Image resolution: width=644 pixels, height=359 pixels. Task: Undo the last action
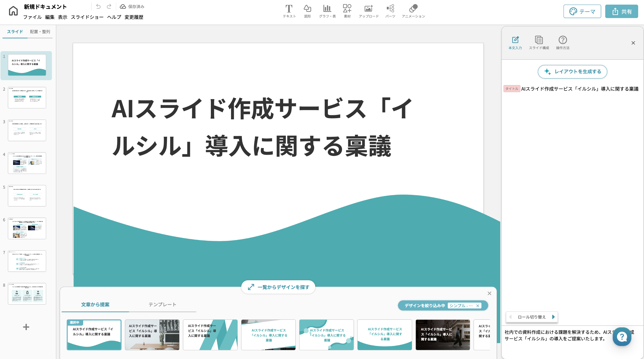pyautogui.click(x=98, y=6)
